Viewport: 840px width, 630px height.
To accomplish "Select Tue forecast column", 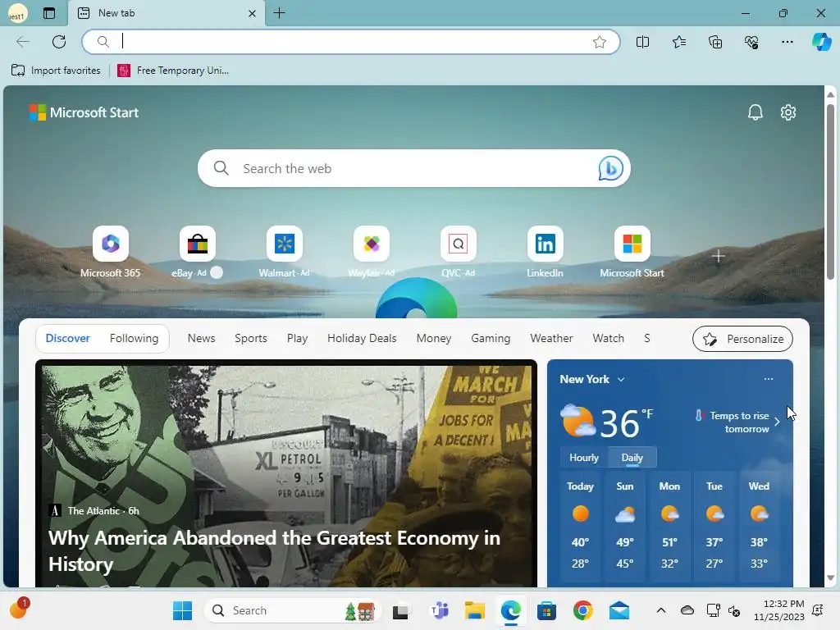I will click(x=714, y=526).
